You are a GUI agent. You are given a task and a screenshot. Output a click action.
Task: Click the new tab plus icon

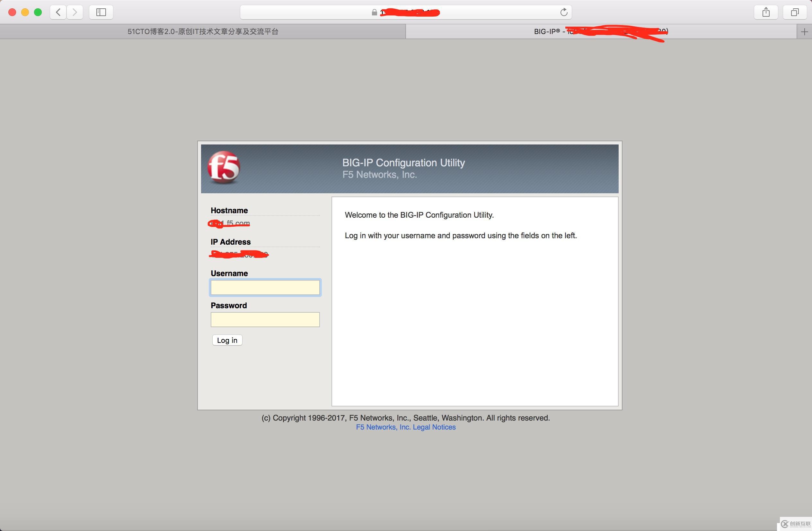tap(804, 31)
